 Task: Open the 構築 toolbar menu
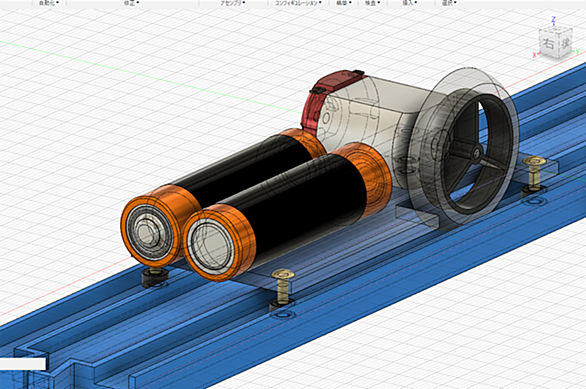tap(344, 3)
